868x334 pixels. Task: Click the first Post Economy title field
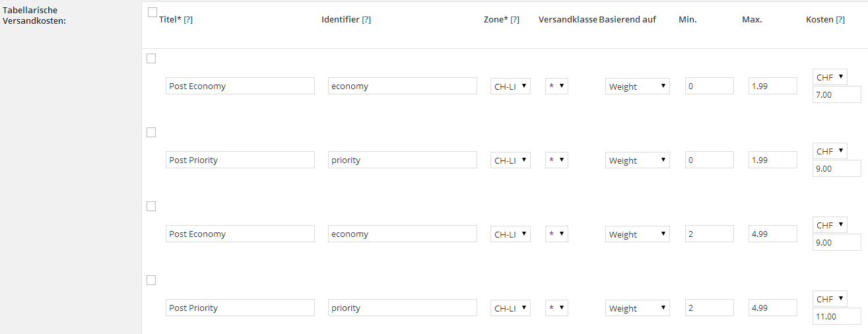240,86
